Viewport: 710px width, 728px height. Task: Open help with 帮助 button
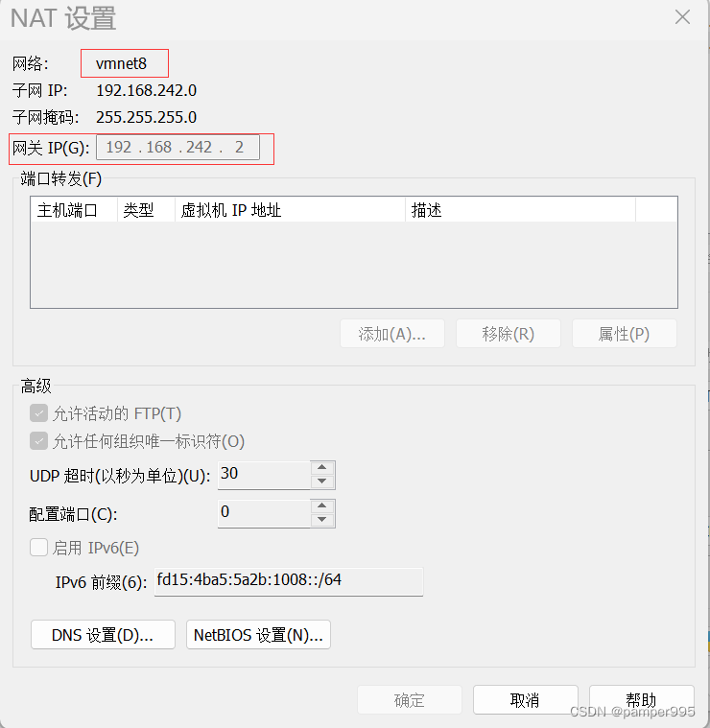[x=641, y=699]
